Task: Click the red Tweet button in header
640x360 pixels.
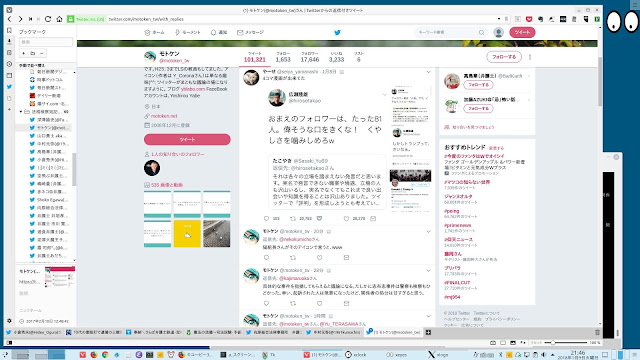Action: tap(522, 32)
